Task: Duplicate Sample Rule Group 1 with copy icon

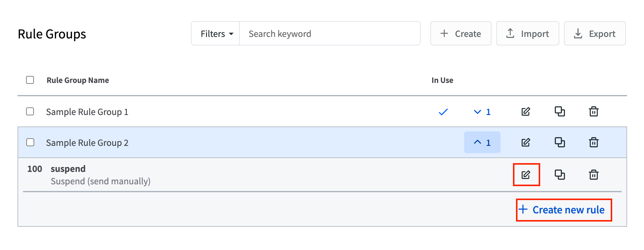Action: click(x=560, y=111)
